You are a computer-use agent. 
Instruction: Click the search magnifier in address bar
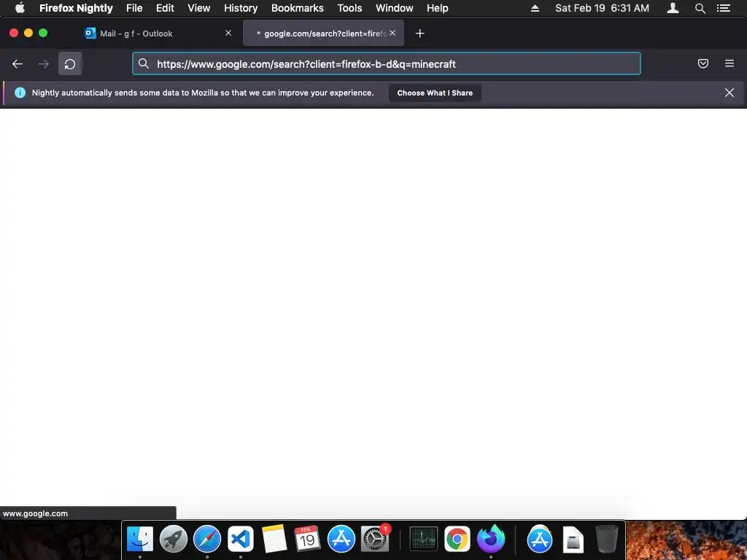144,63
